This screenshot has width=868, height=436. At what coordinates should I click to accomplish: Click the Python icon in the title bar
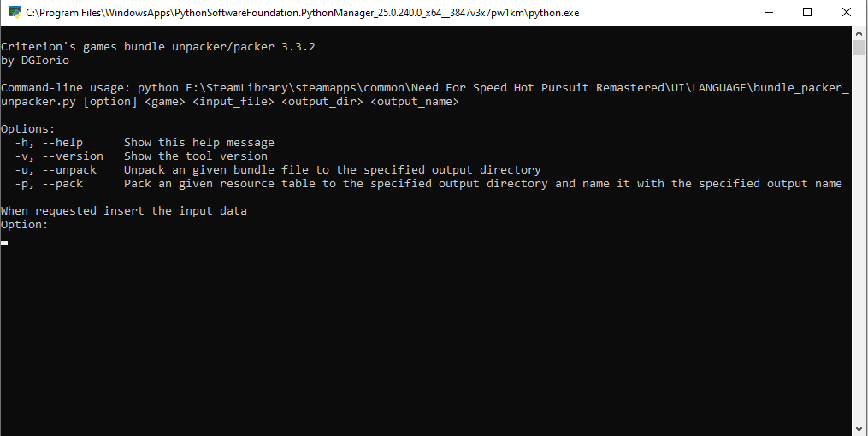[x=14, y=13]
